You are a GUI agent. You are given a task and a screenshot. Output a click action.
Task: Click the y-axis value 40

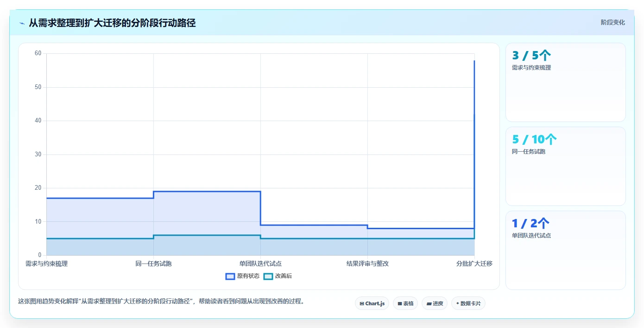click(38, 121)
